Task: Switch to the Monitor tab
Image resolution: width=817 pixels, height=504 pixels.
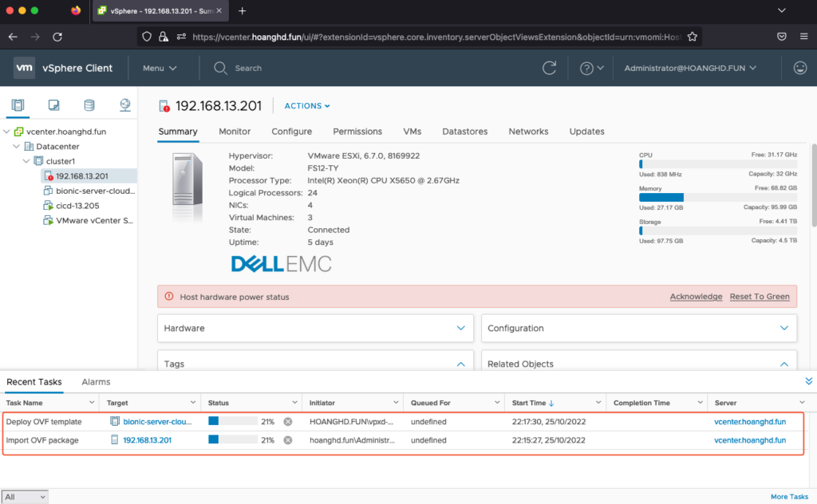Action: pyautogui.click(x=235, y=132)
